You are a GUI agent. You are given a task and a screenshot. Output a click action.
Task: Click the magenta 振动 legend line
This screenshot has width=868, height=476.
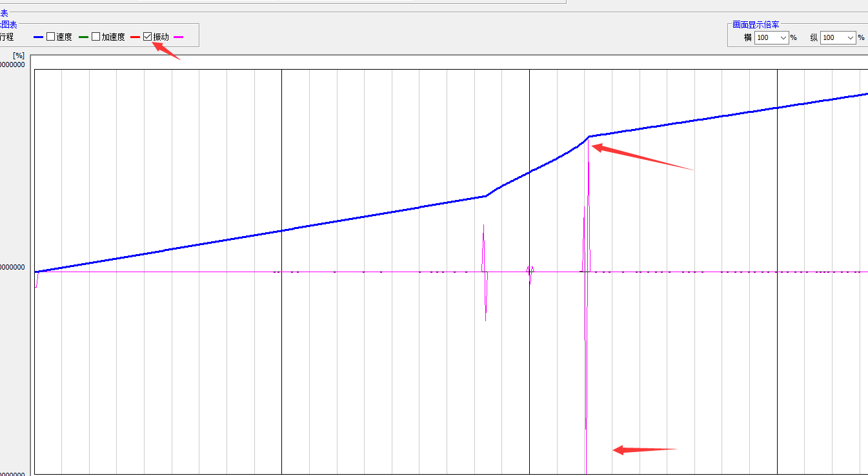click(x=179, y=37)
